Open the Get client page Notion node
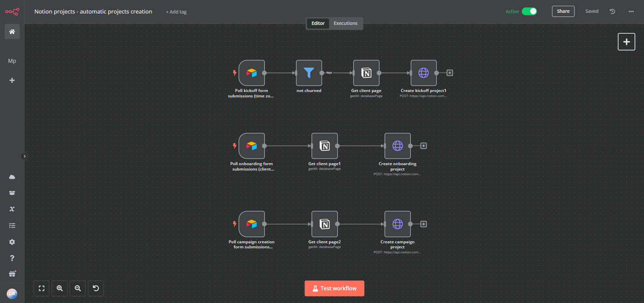The image size is (644, 303). click(366, 73)
